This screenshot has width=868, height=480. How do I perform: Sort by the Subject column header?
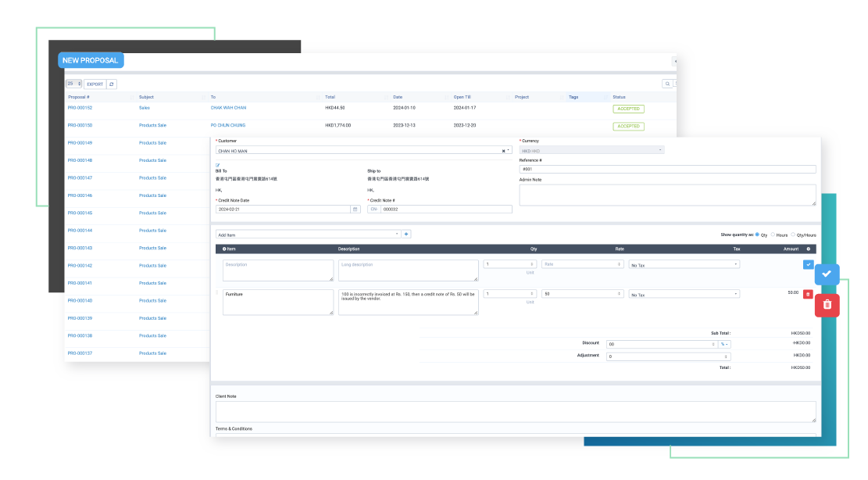[x=146, y=97]
